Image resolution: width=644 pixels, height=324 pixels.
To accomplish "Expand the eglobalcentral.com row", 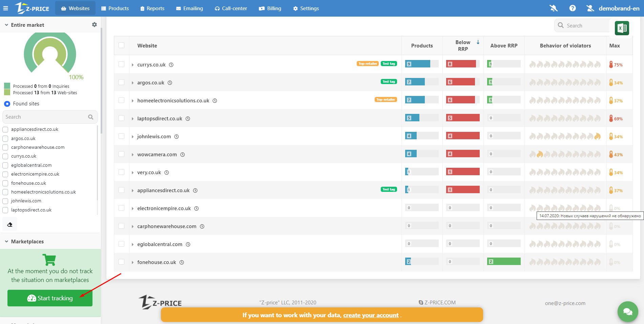I will pos(132,244).
